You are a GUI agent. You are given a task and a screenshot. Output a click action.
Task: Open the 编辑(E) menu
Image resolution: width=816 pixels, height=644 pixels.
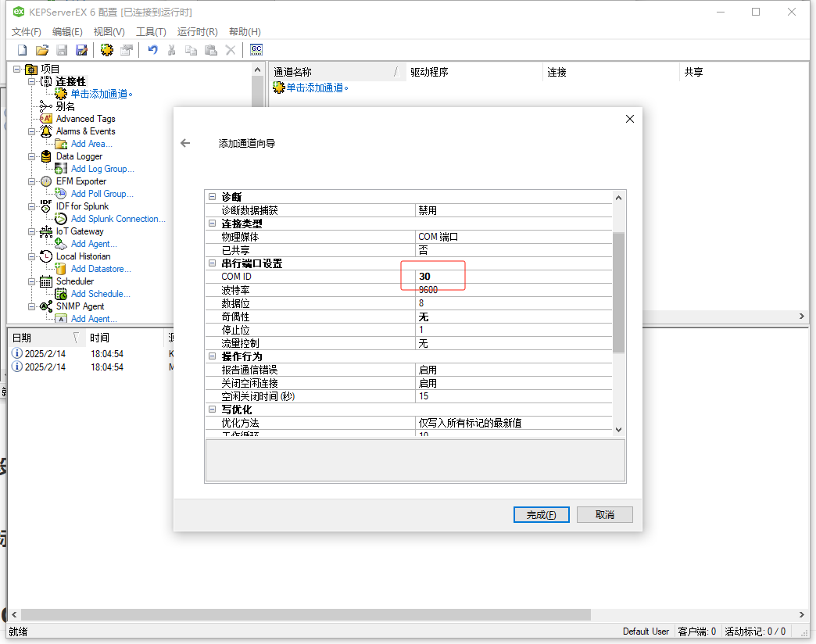67,32
